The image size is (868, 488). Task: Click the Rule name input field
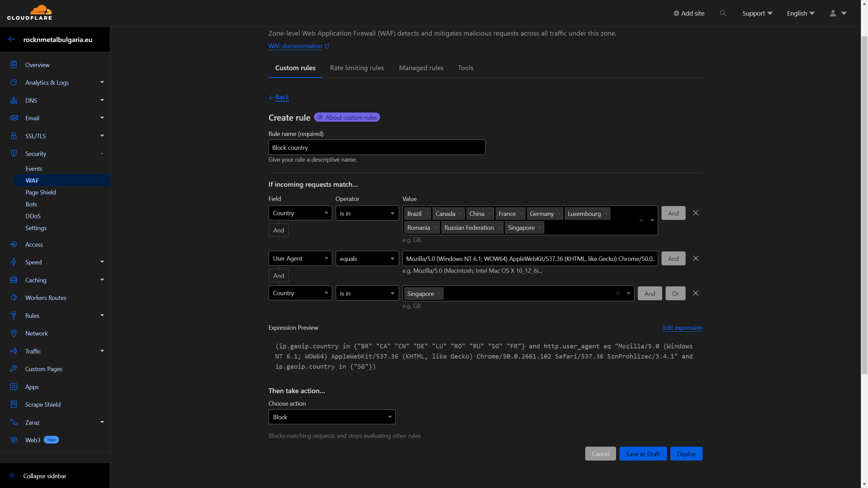(x=376, y=147)
